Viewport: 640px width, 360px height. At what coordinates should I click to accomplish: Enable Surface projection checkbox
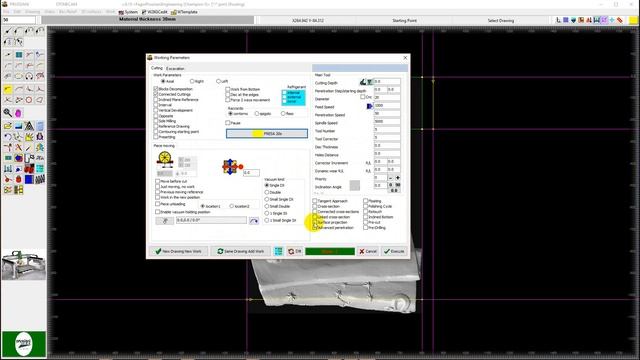tap(315, 222)
